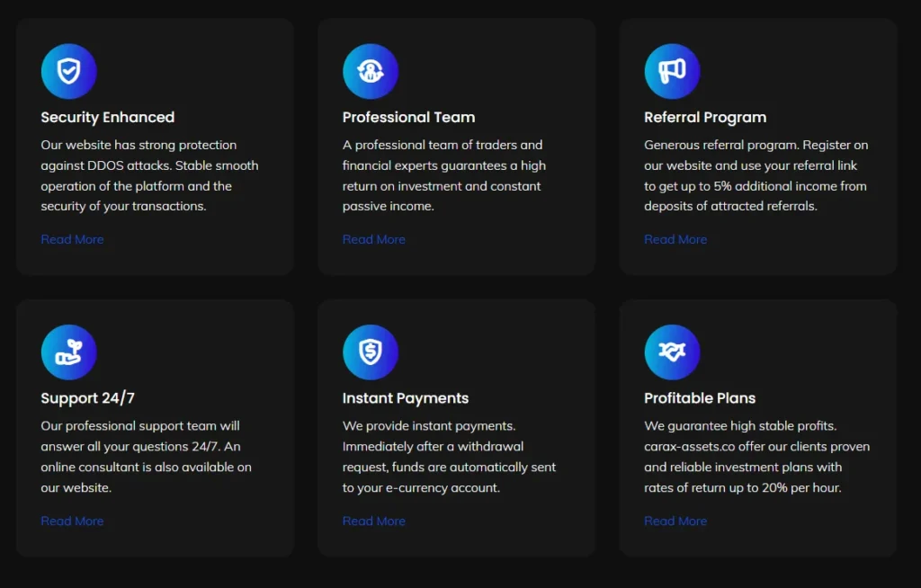The image size is (921, 588).
Task: Follow Read More link for Referral Program
Action: point(675,239)
